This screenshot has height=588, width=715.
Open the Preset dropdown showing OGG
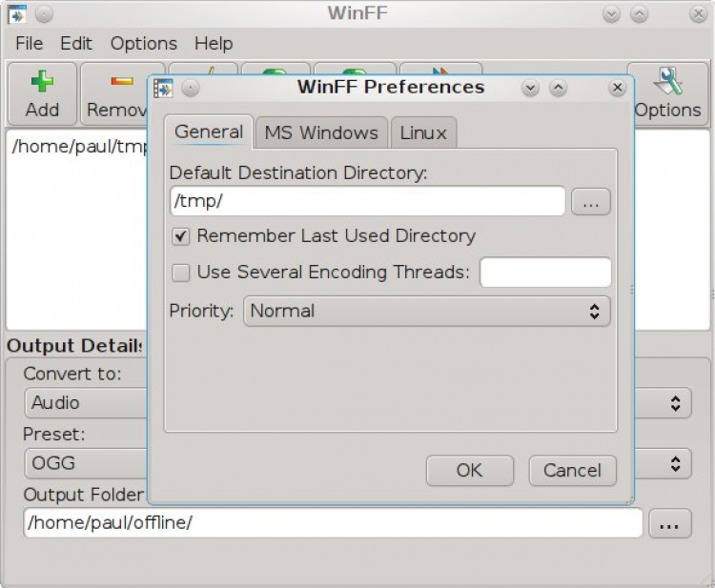(x=357, y=463)
